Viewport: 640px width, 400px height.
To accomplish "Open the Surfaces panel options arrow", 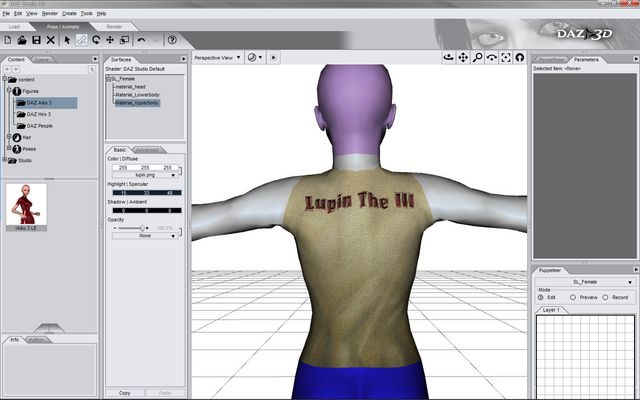I will [184, 59].
